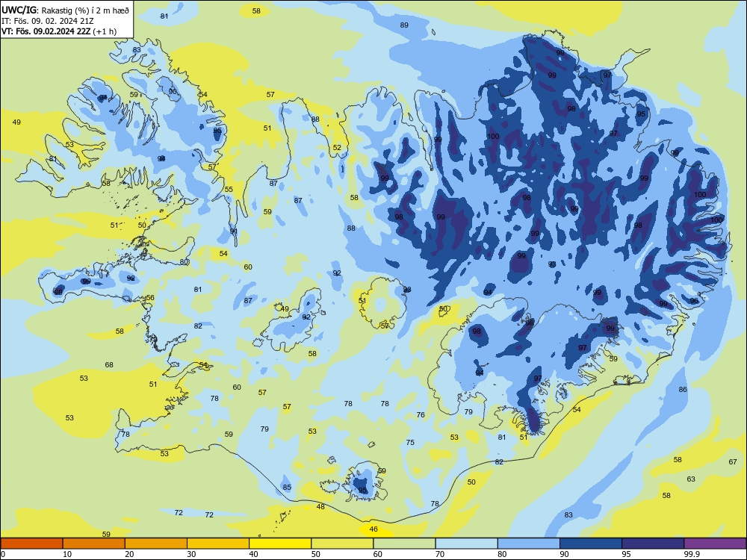This screenshot has width=747, height=560.
Task: Click the amber 30–40 legend swatch
Action: (218, 544)
